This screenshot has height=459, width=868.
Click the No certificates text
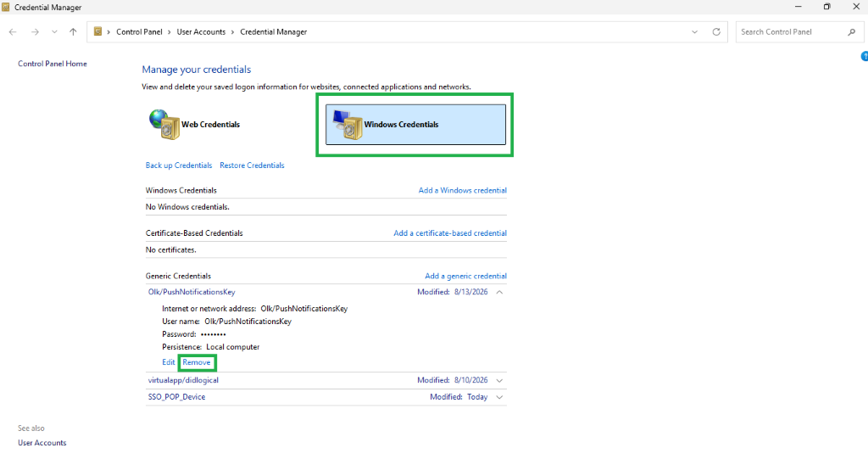point(171,250)
